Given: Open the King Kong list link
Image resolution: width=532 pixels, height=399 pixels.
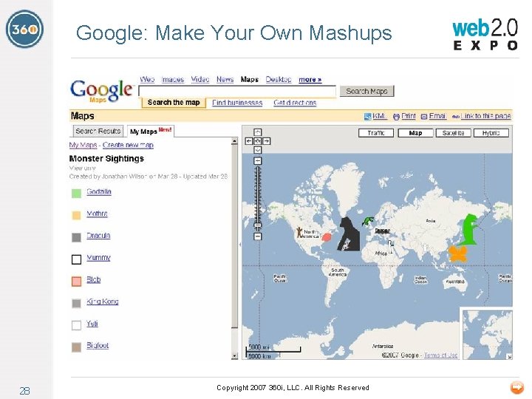Looking at the screenshot, I should [x=103, y=301].
